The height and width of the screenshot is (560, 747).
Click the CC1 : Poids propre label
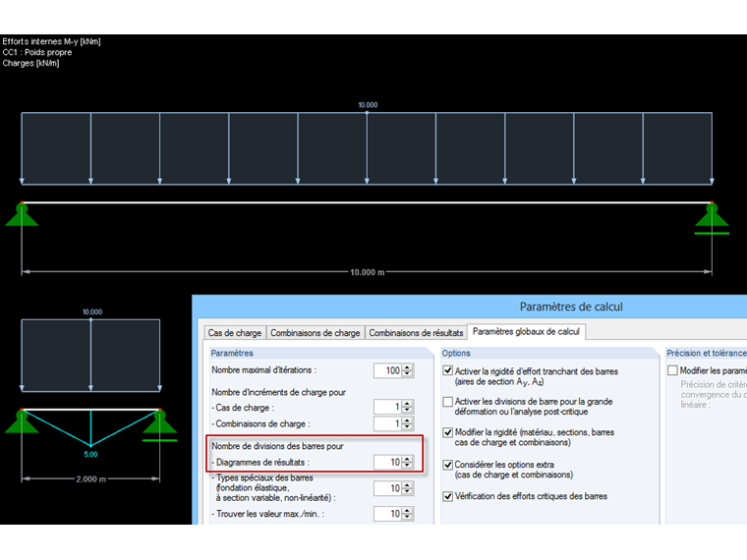(x=37, y=52)
